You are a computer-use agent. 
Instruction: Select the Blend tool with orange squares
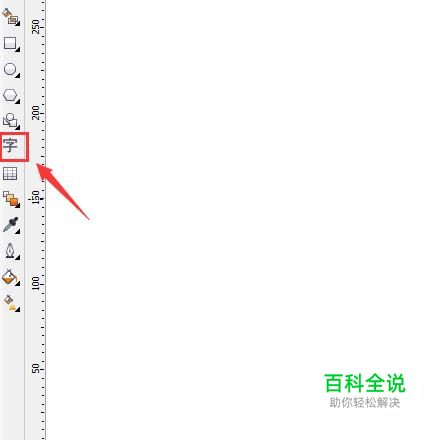(x=11, y=199)
